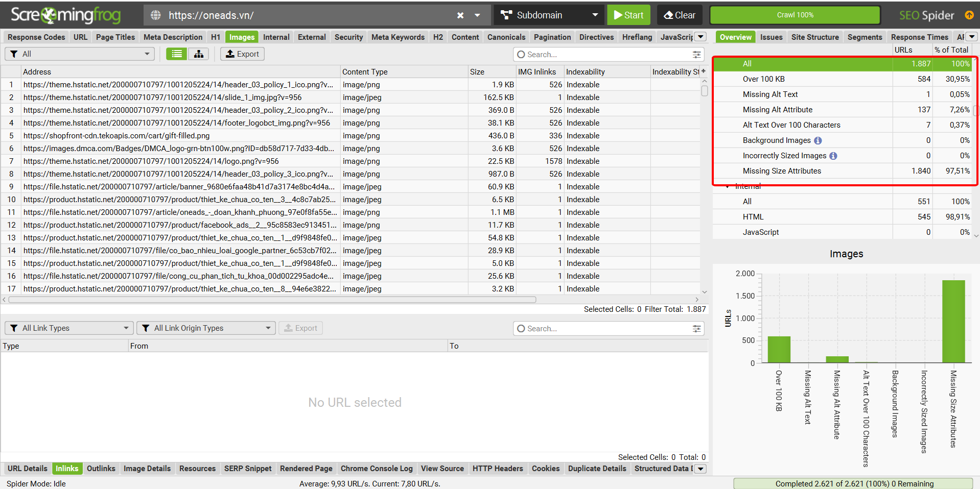Image resolution: width=980 pixels, height=489 pixels.
Task: Add a column with the plus icon
Action: coord(704,71)
